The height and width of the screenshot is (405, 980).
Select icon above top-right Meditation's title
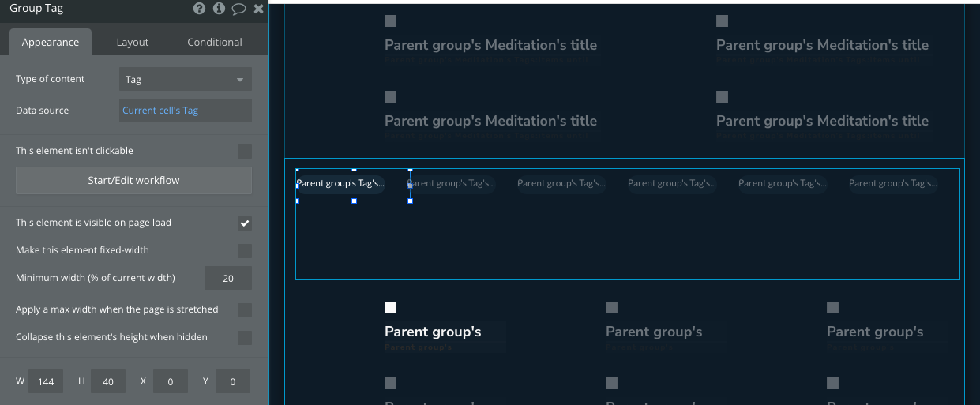tap(722, 21)
